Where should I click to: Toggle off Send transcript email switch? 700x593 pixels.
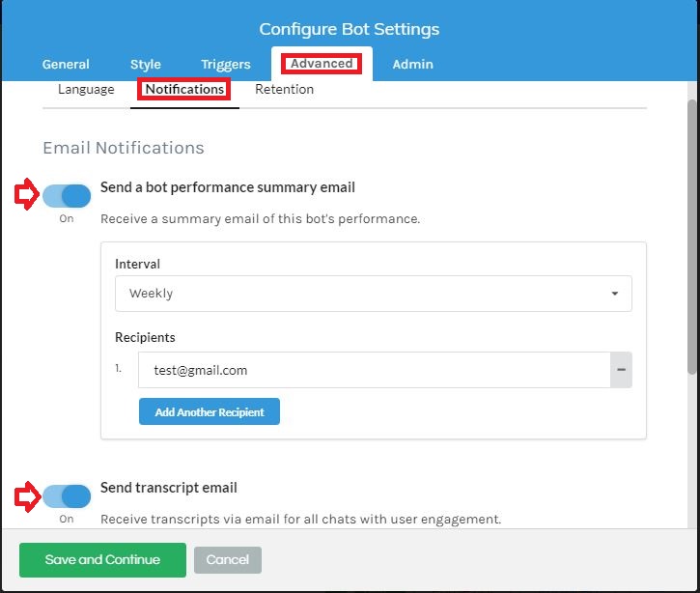(x=67, y=496)
